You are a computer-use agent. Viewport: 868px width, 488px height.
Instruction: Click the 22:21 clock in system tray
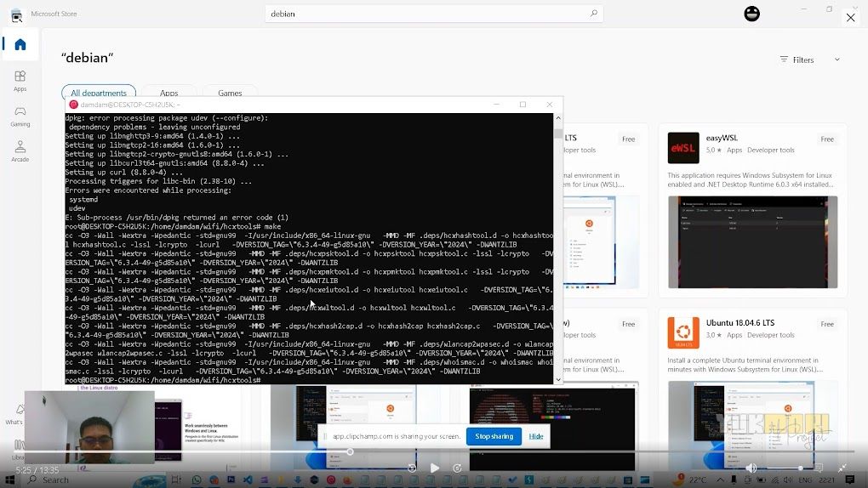pos(826,479)
